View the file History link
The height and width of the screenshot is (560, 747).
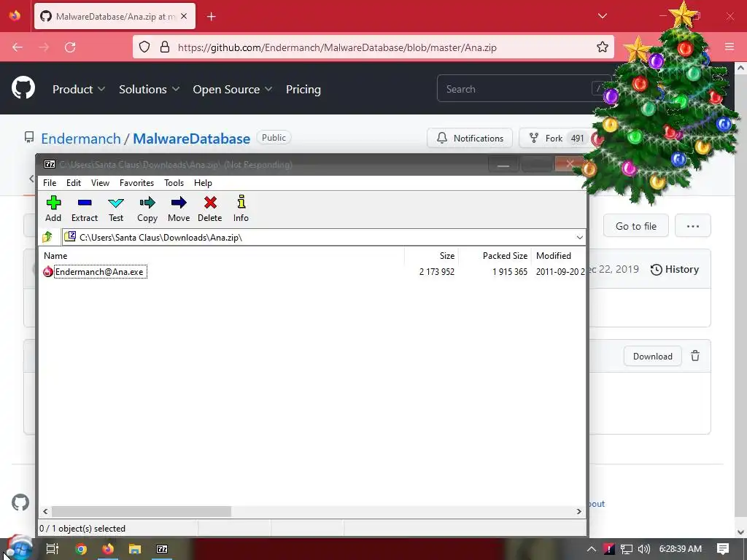(x=675, y=270)
